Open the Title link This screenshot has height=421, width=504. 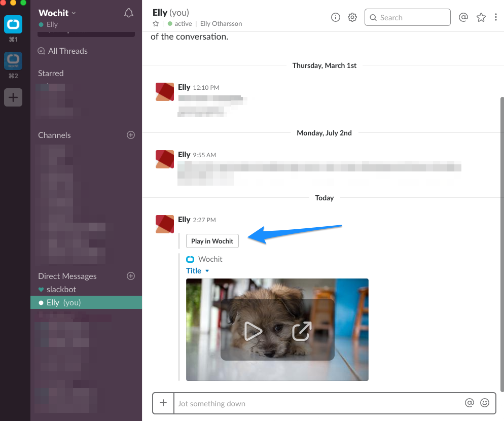[194, 271]
